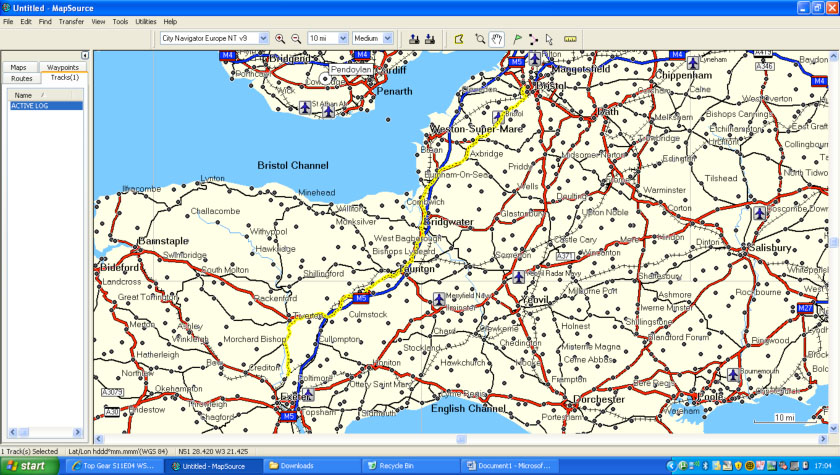Select the Hand pan tool
Screen dimensions: 840x475
(x=497, y=39)
